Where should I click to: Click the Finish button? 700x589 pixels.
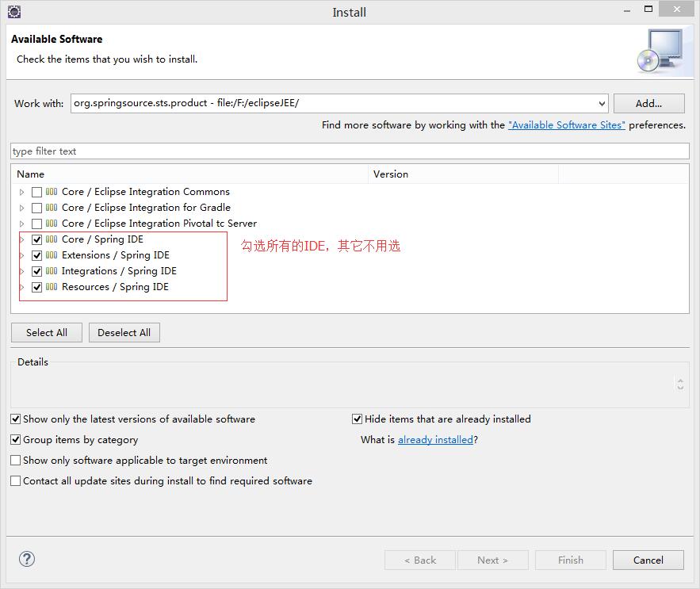point(571,560)
